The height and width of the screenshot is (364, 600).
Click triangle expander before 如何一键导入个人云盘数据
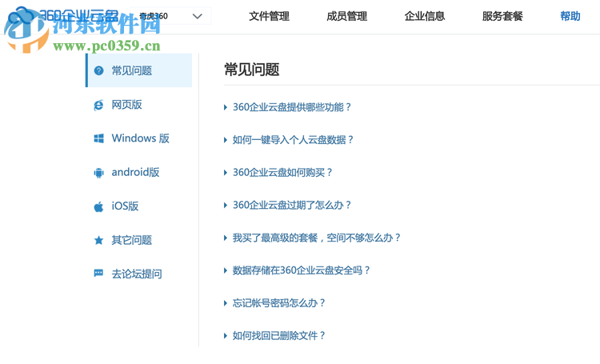226,140
